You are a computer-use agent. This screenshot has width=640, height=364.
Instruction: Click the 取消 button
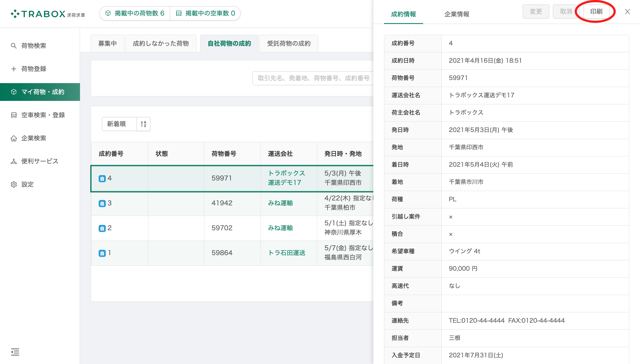point(566,12)
